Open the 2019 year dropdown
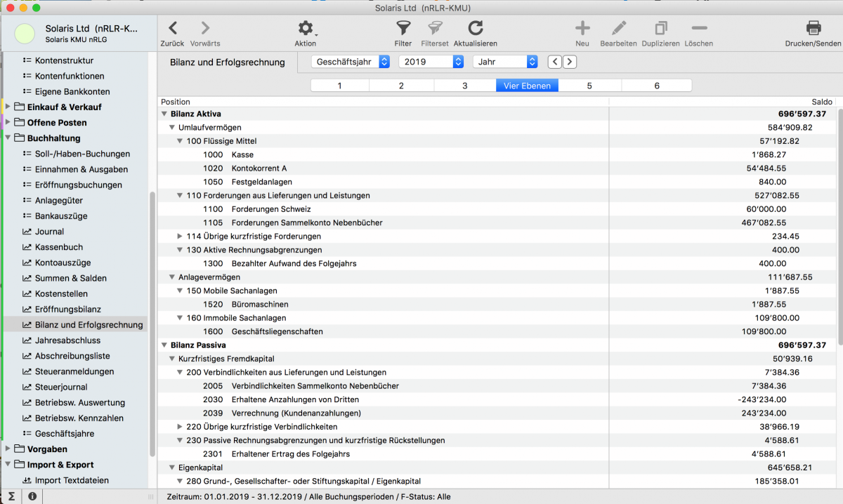Screen dimensions: 843x504 [x=431, y=62]
